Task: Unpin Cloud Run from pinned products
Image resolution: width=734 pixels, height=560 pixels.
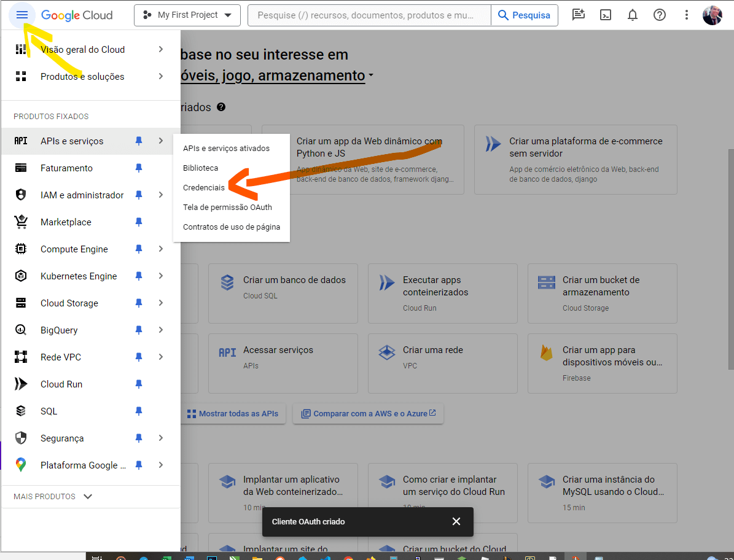Action: pos(139,384)
